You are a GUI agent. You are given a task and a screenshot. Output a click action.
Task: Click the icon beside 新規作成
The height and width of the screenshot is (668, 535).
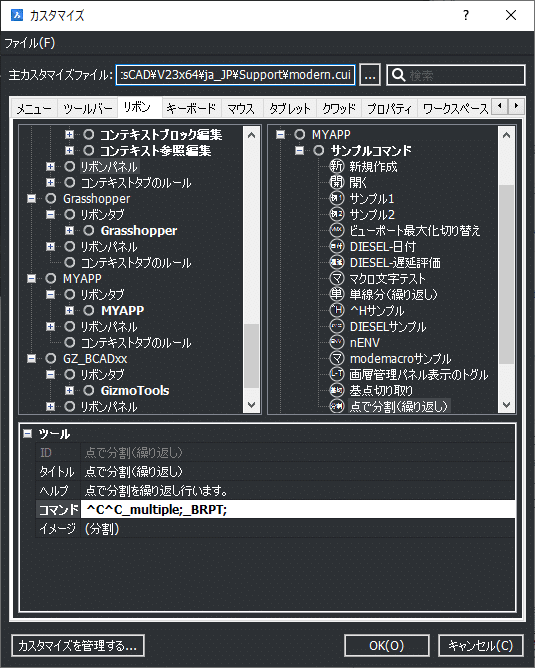coord(337,167)
